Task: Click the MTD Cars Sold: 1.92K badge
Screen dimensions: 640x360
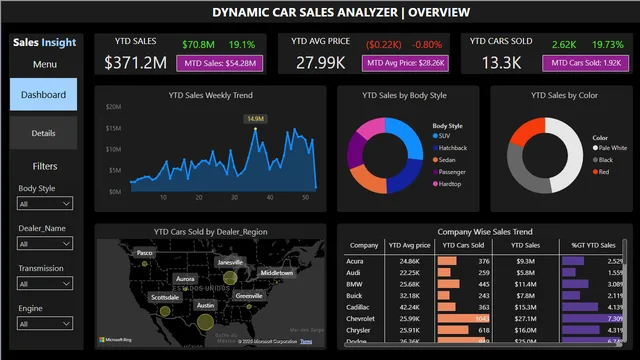Action: coord(586,63)
